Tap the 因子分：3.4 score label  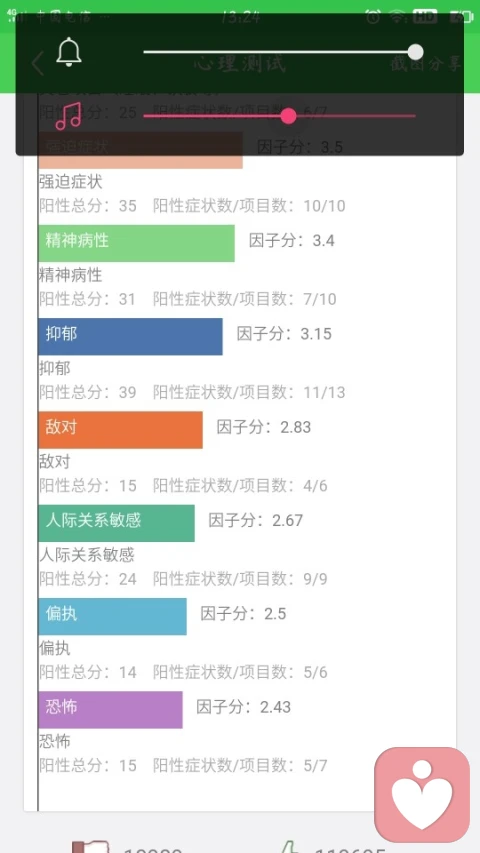click(292, 240)
